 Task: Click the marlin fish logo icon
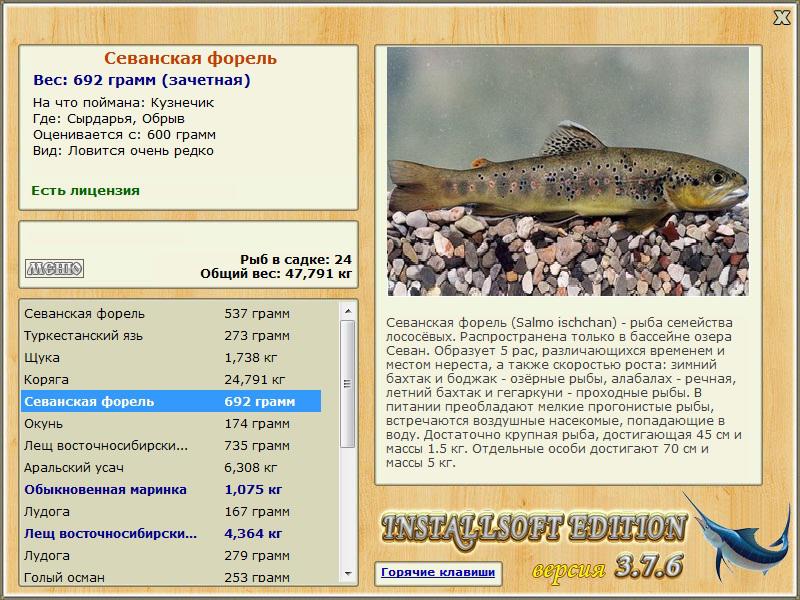[x=738, y=537]
